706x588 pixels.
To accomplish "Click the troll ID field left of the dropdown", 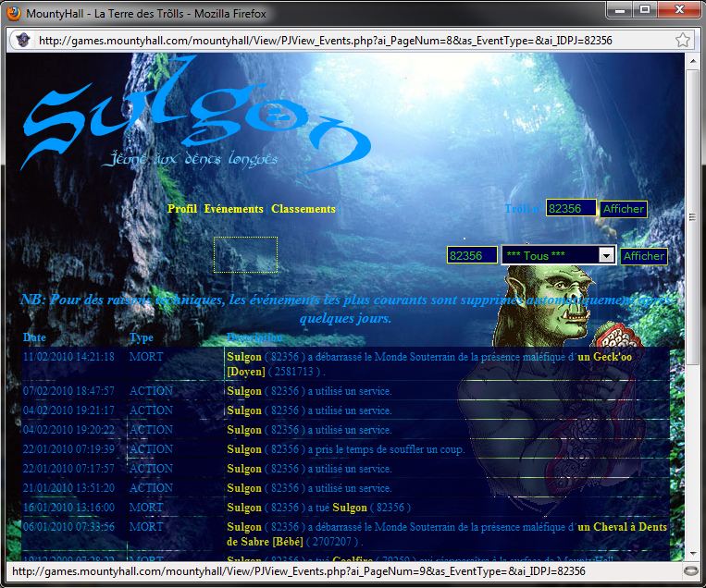I will pos(471,255).
